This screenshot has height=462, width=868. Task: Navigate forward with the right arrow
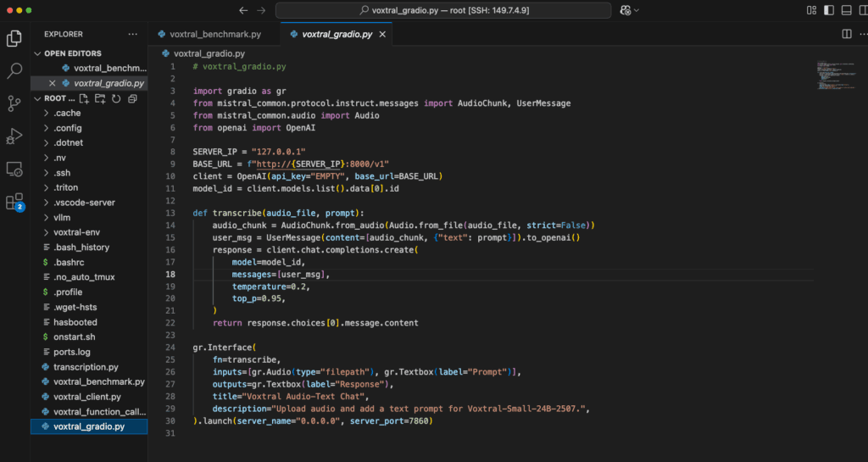click(261, 10)
